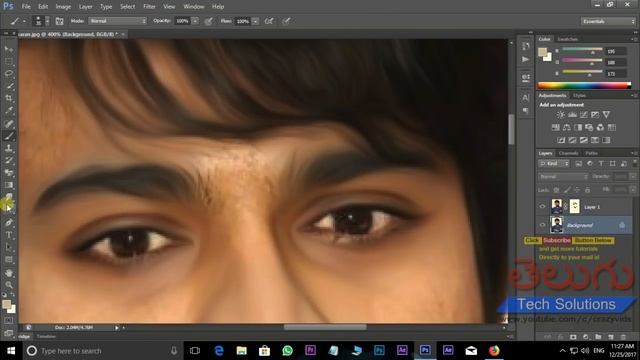Click the Photoshop icon in taskbar
Image resolution: width=640 pixels, height=360 pixels.
click(425, 350)
